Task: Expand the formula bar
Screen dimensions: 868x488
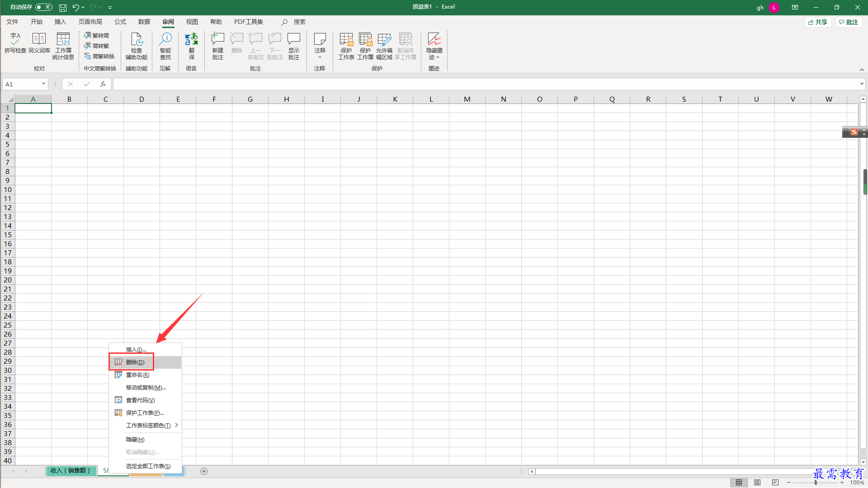Action: (862, 84)
